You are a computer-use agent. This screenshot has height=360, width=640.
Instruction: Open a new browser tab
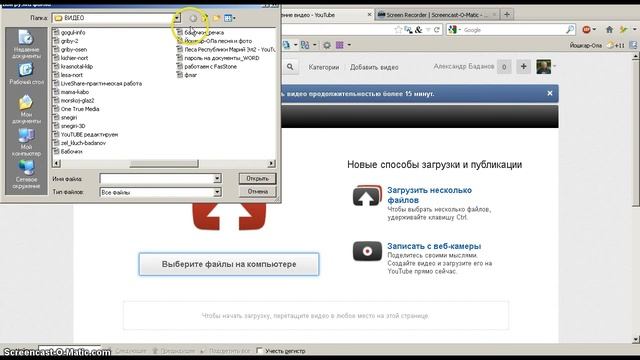click(x=507, y=15)
